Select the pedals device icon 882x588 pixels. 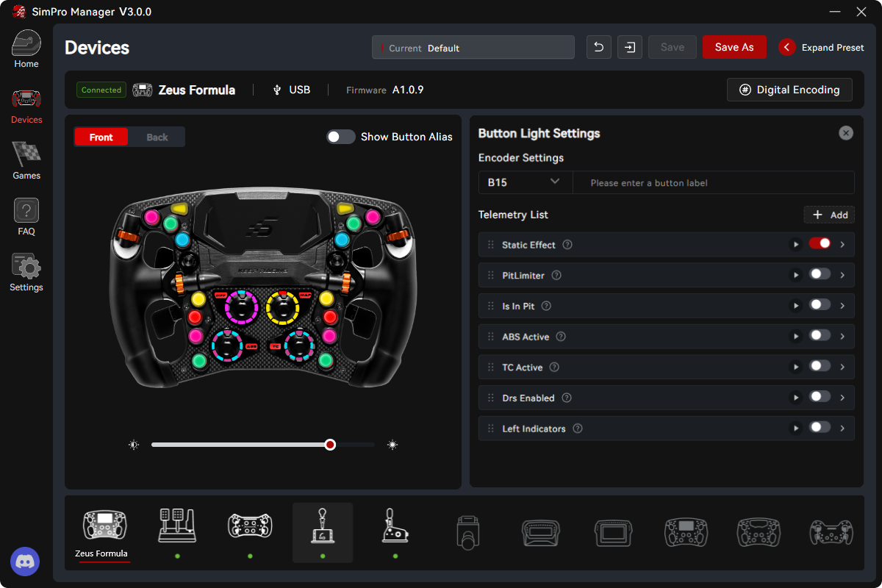tap(177, 526)
